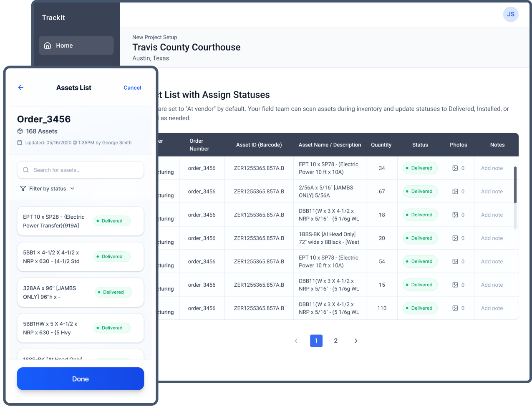Go to previous page with left chevron
Viewport: 532px width, 409px height.
coord(296,341)
